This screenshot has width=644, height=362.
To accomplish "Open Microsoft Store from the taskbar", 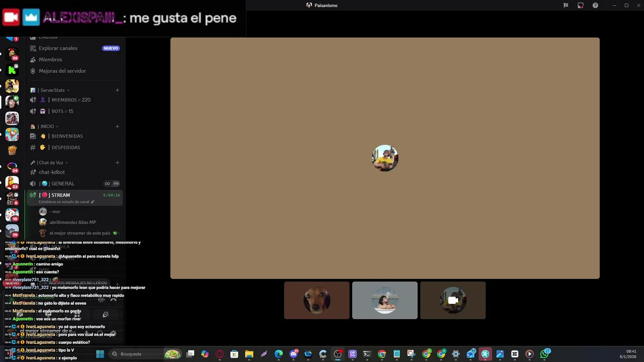I will [x=234, y=354].
